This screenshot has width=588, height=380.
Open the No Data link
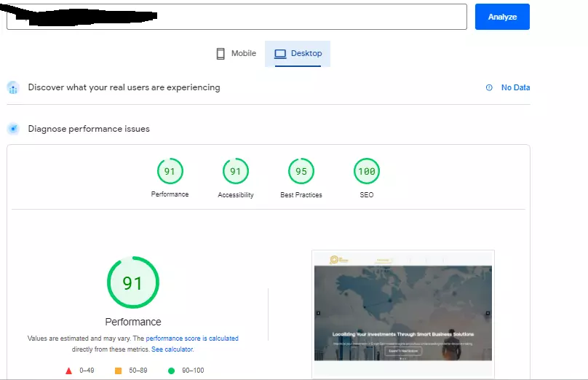coord(516,87)
